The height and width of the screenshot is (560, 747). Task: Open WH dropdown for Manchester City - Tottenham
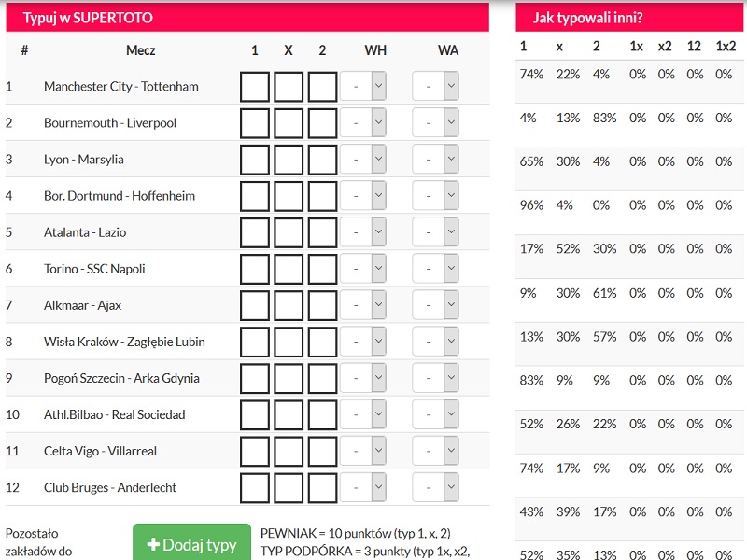[363, 86]
